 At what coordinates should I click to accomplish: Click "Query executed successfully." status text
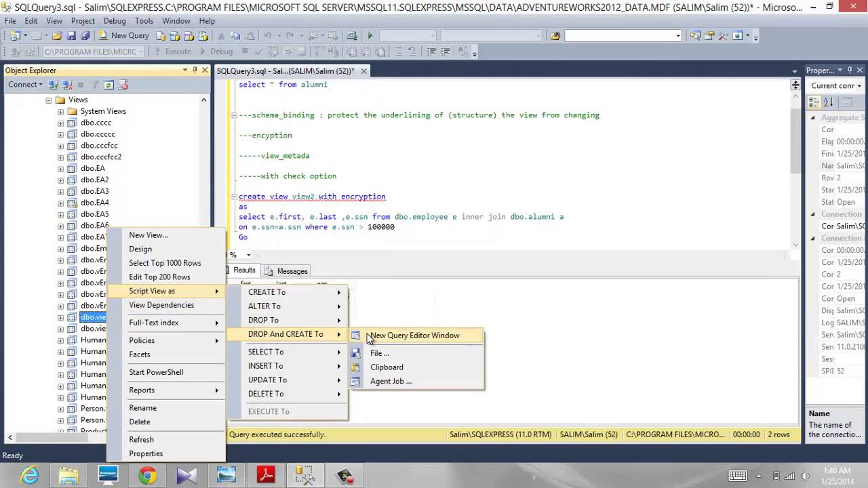tap(277, 434)
